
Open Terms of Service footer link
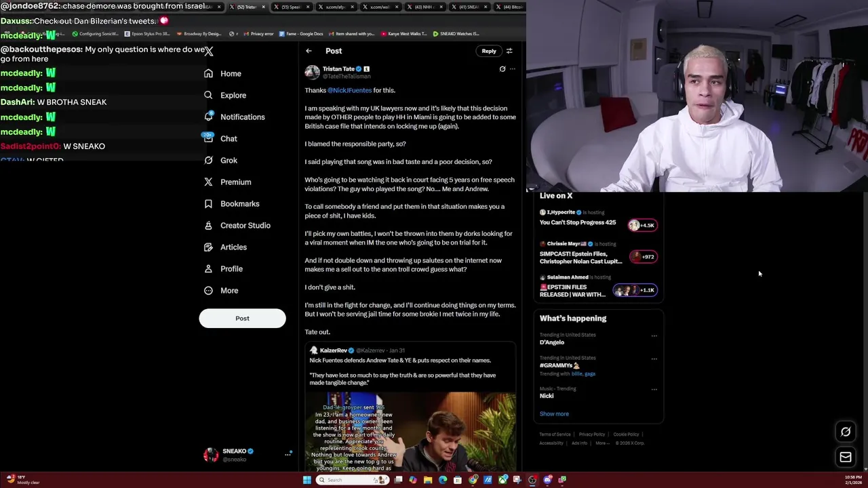(x=555, y=434)
